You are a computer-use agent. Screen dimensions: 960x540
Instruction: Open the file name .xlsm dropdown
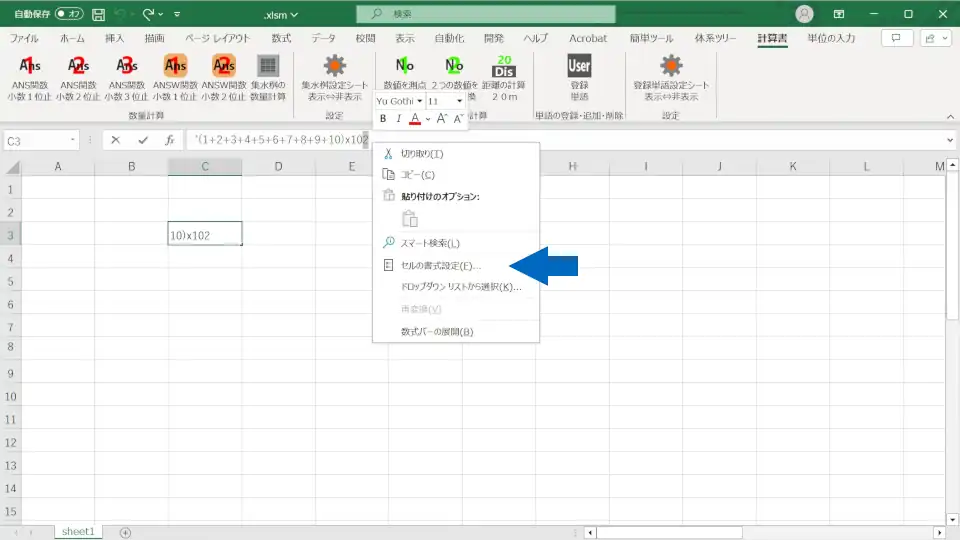pos(281,15)
